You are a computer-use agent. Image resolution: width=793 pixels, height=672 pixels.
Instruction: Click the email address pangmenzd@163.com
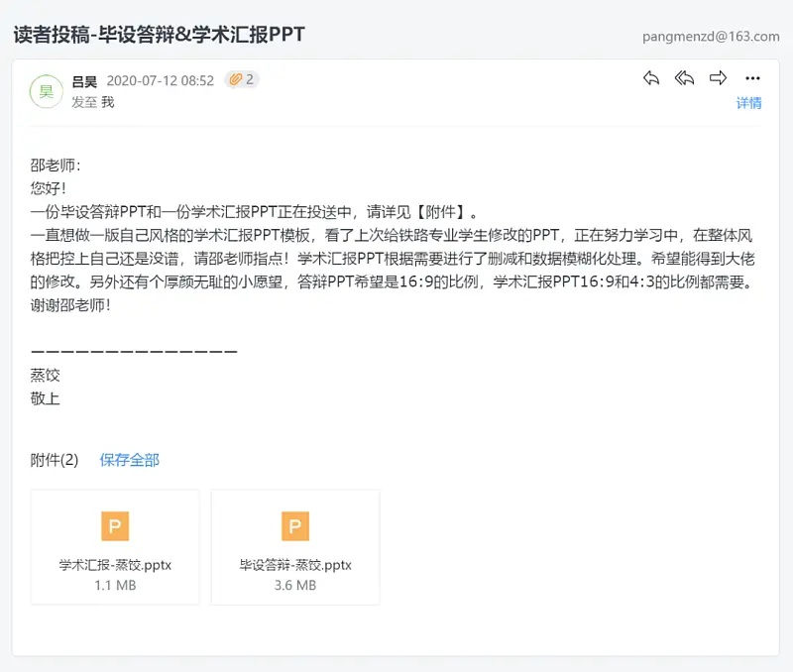[711, 37]
